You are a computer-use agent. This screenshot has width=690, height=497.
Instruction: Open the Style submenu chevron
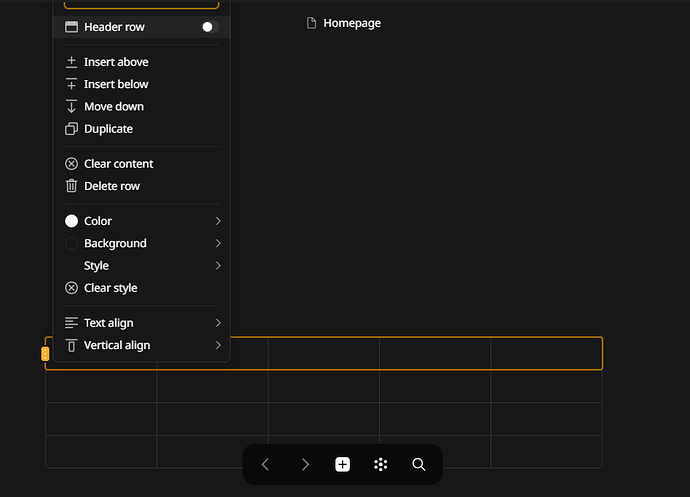click(x=218, y=265)
